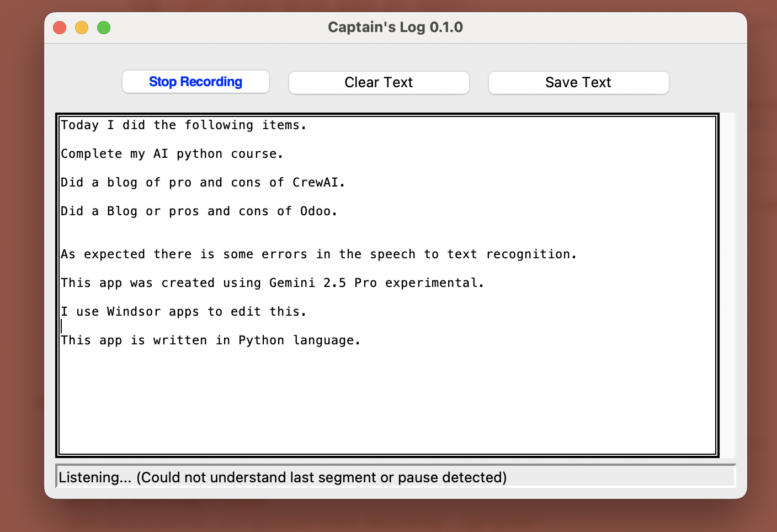Click the "Listening..." status bar message
This screenshot has width=777, height=532.
coord(283,477)
